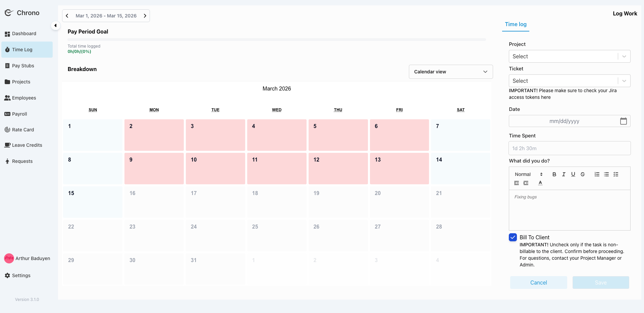644x313 pixels.
Task: Open Pay Stubs in the sidebar
Action: click(23, 66)
